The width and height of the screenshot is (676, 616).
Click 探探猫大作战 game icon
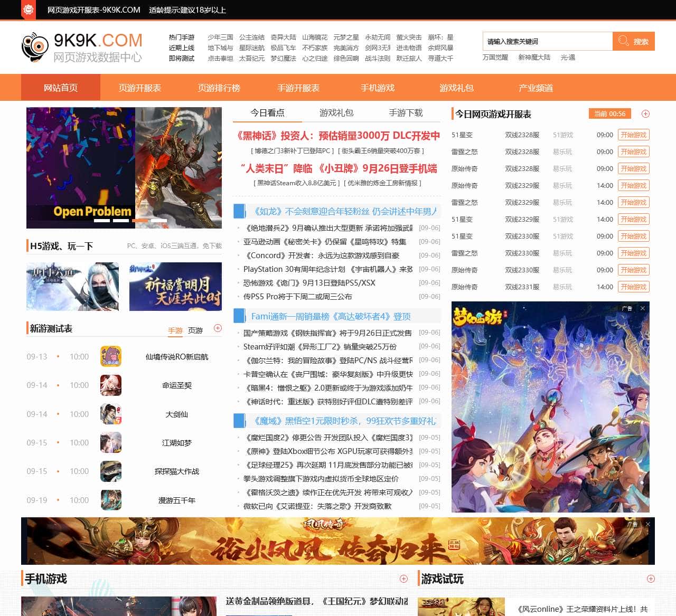coord(111,471)
